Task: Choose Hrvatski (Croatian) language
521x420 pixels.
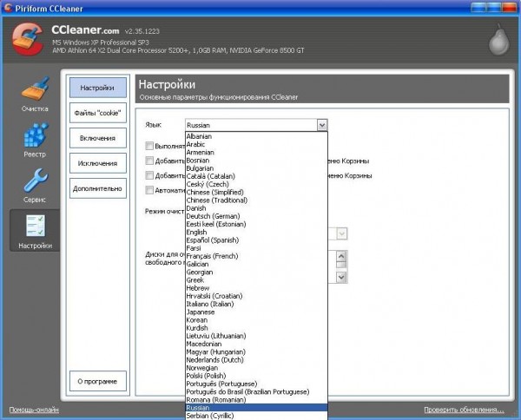Action: pos(256,296)
